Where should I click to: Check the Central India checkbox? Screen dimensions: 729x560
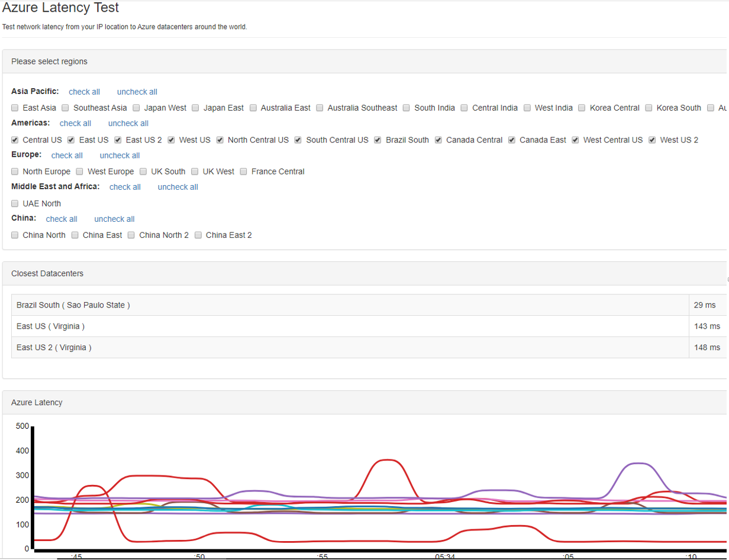465,108
